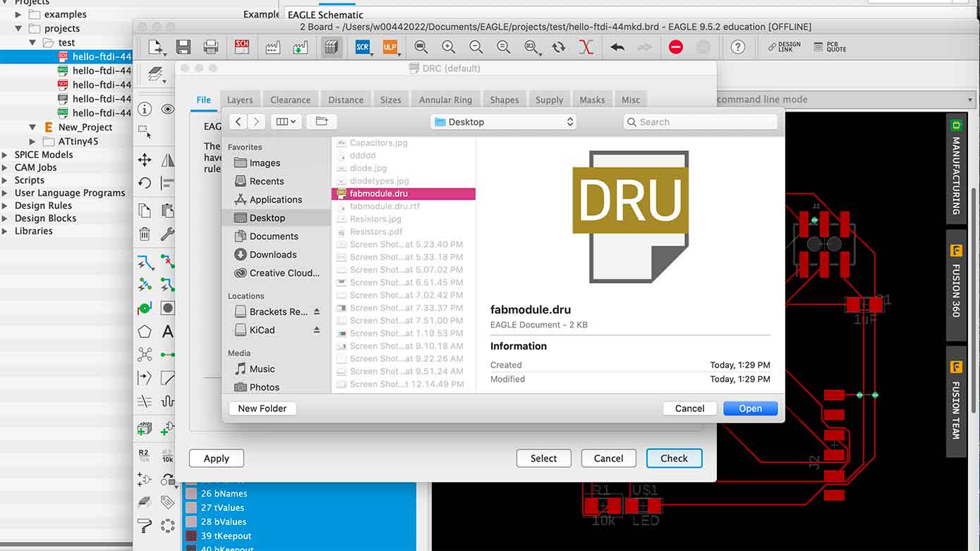Switch to schematic with the SCH/BRD icon

(242, 47)
